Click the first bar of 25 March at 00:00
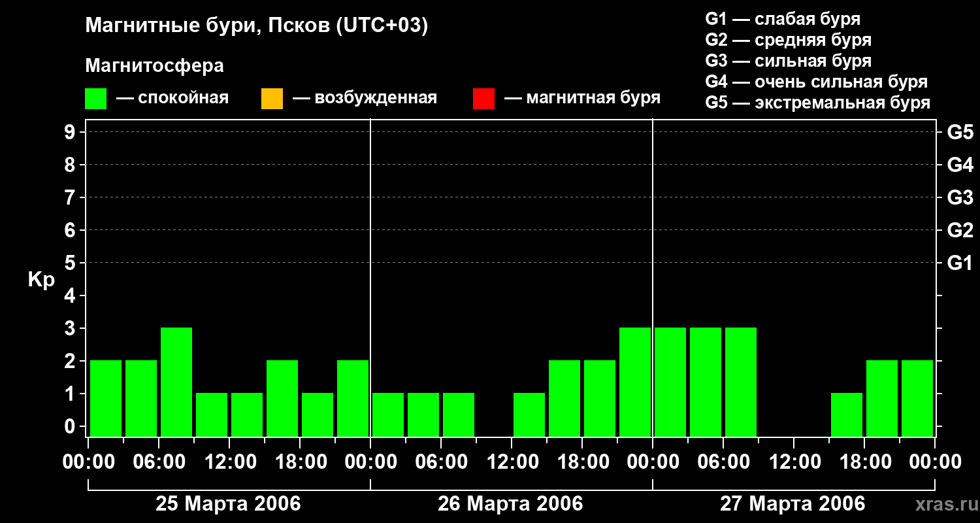The image size is (980, 523). click(106, 398)
